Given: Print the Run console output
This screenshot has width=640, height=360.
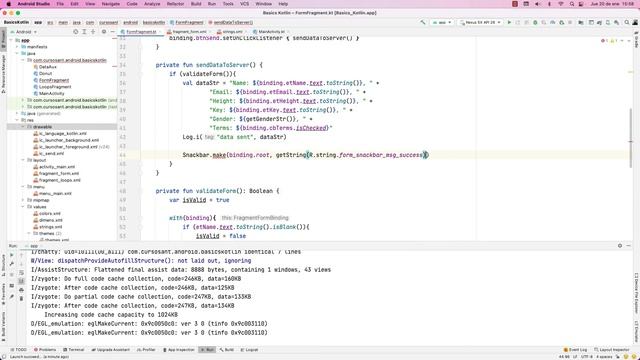Looking at the screenshot, I should [x=22, y=290].
